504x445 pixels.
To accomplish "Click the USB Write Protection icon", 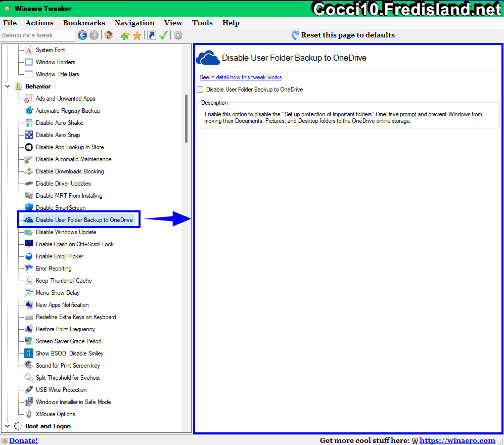I will pos(29,390).
